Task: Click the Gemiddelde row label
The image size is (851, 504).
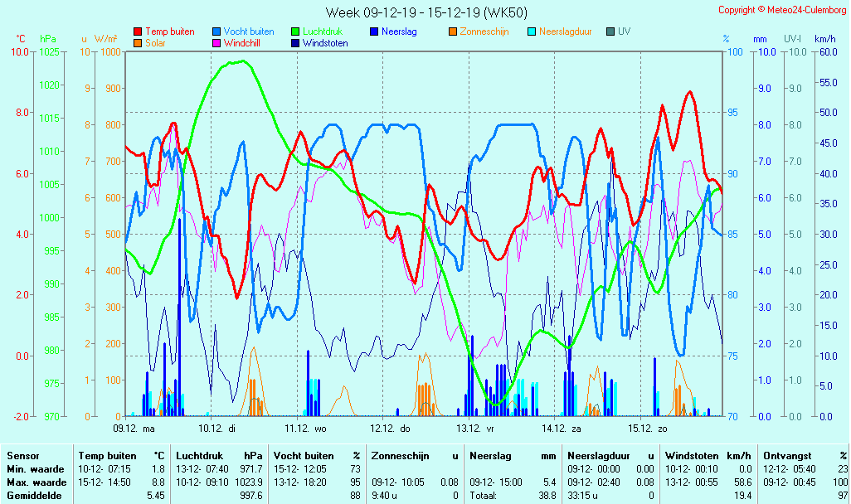Action: pos(33,495)
